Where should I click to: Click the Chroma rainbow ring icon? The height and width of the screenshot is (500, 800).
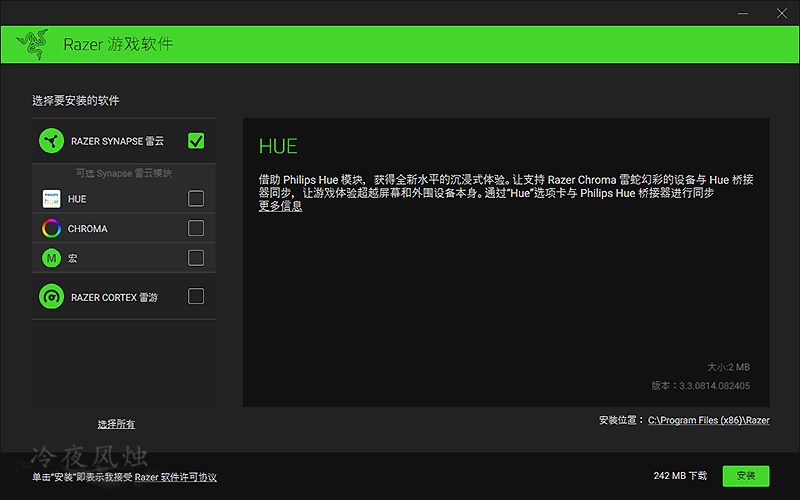(52, 229)
